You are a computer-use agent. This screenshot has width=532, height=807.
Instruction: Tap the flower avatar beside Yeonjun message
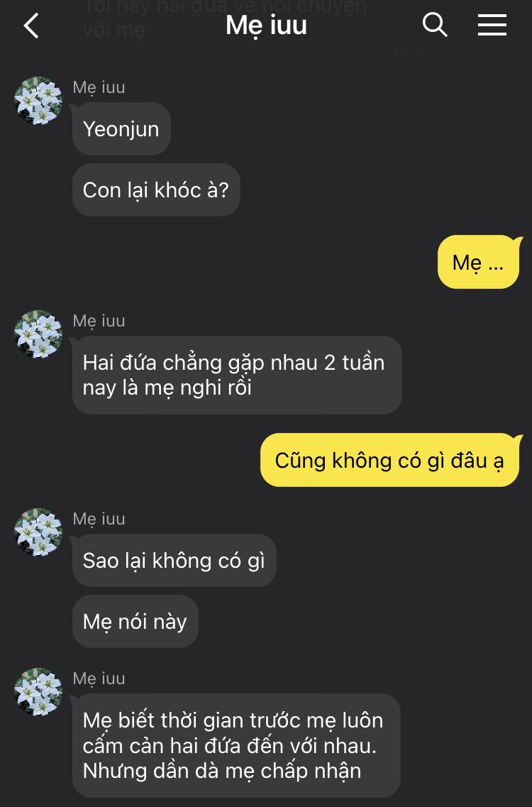[x=38, y=101]
